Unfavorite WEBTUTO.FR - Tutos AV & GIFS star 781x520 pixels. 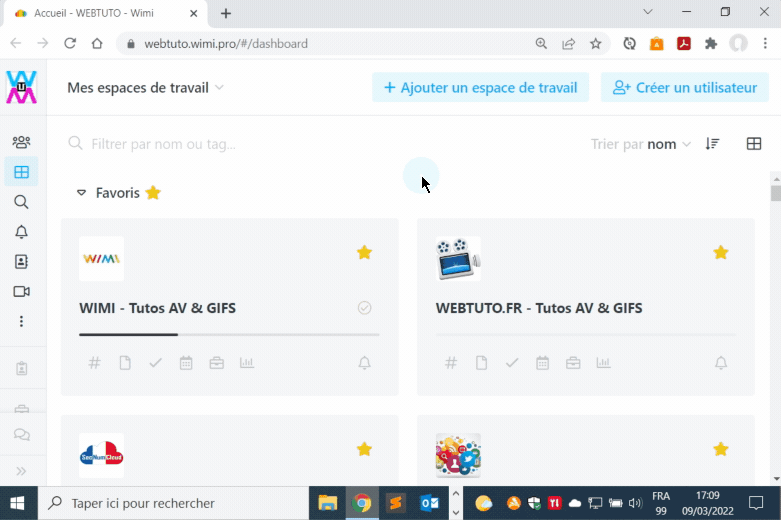point(721,253)
